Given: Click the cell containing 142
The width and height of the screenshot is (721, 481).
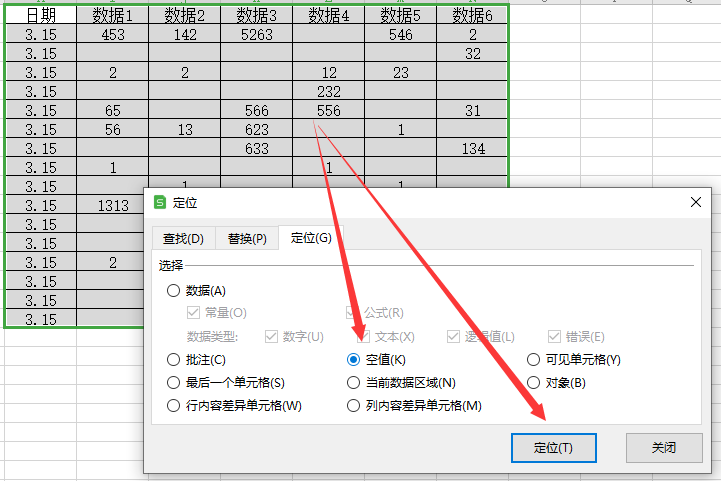Looking at the screenshot, I should (x=184, y=34).
